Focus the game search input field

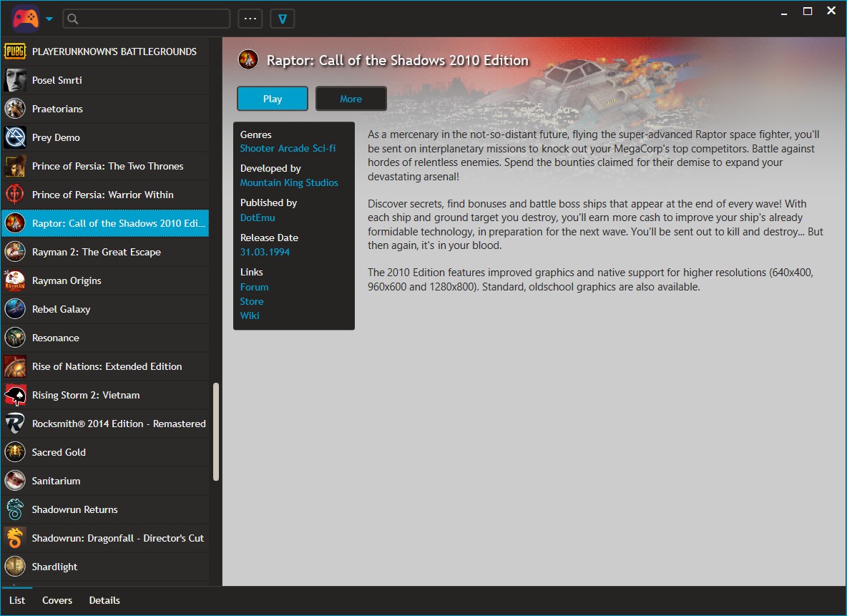147,19
